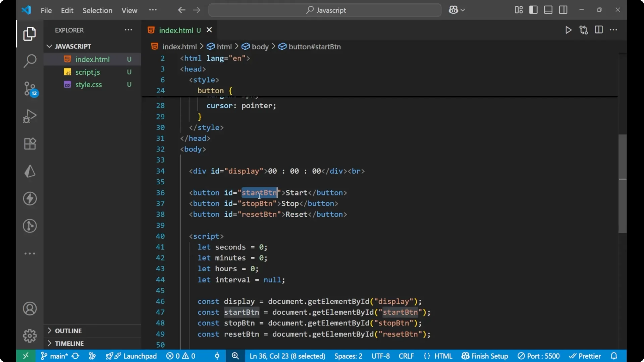Split the editor to the right
Viewport: 644px width, 362px height.
coord(599,30)
